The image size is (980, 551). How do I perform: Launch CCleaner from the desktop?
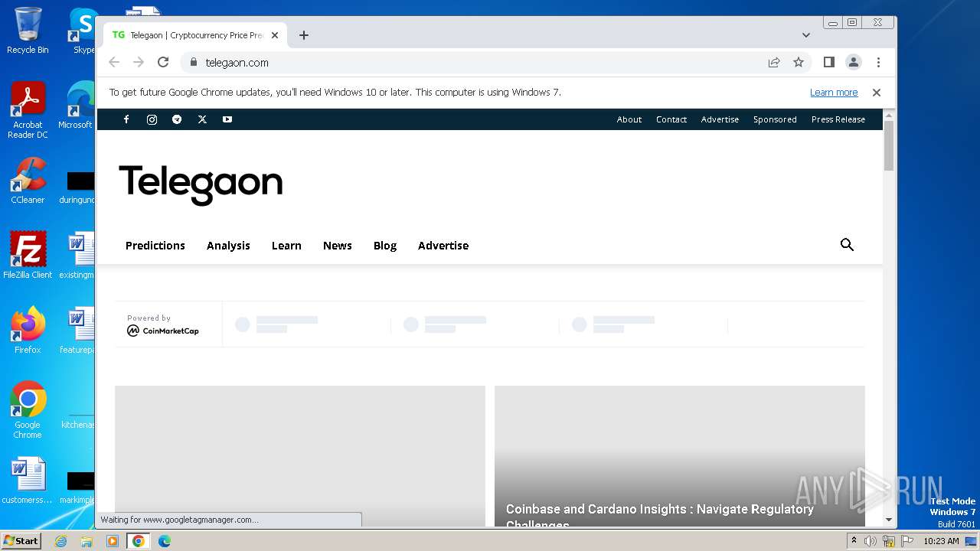[28, 181]
